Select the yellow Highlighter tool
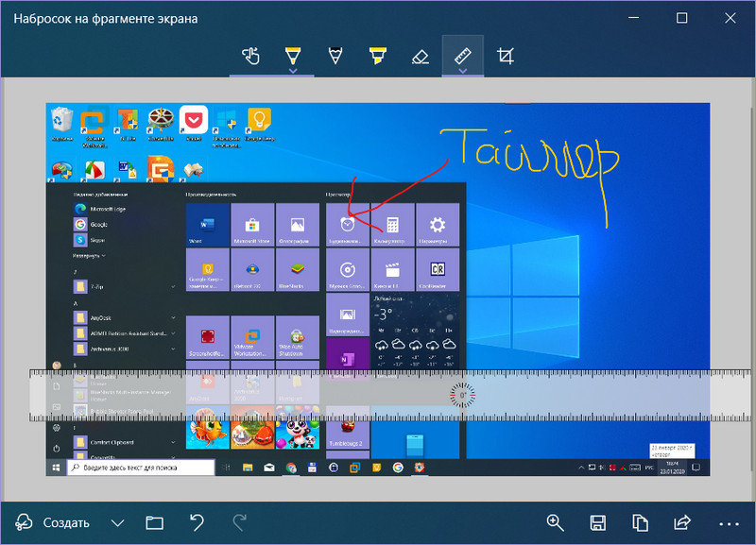 tap(377, 56)
